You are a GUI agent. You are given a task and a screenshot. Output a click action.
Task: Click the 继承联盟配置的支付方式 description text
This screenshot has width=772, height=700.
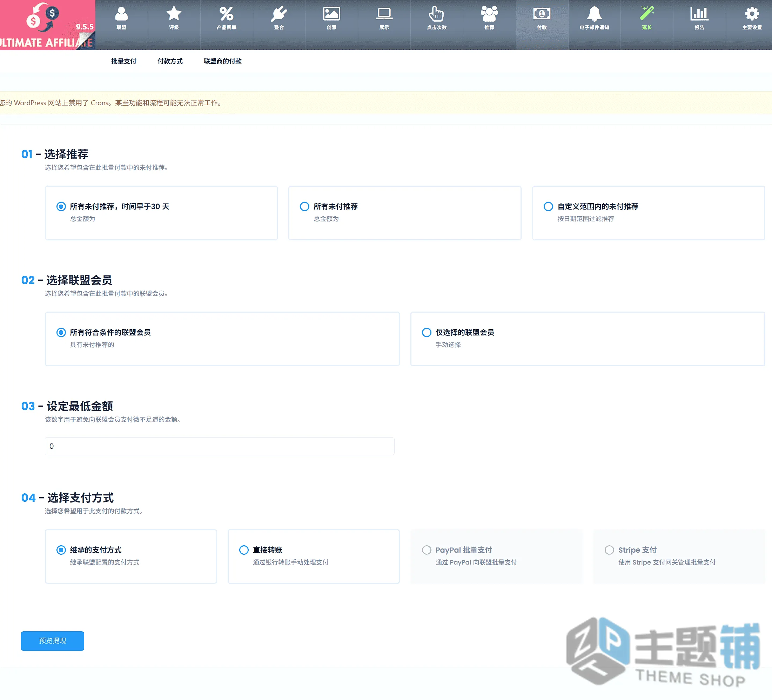tap(105, 562)
